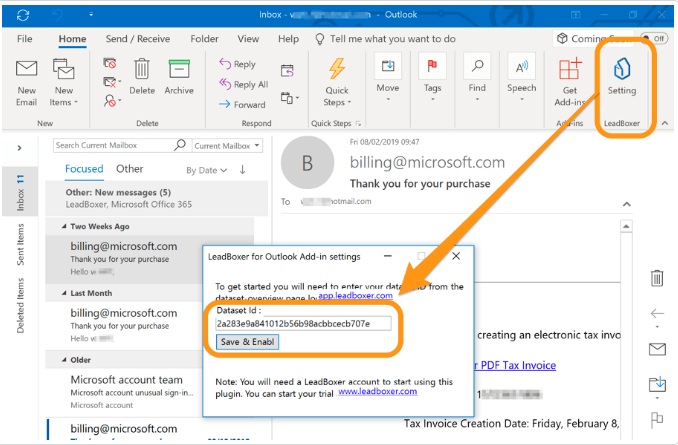Open the New Items menu
678x445 pixels.
64,83
